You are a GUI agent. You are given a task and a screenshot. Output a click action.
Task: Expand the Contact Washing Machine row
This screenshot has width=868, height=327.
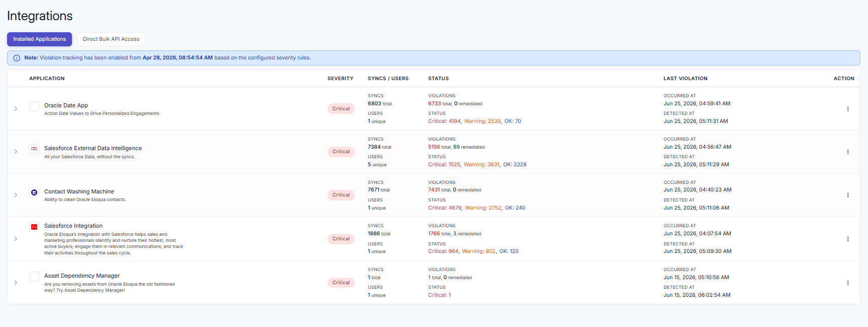[x=16, y=195]
